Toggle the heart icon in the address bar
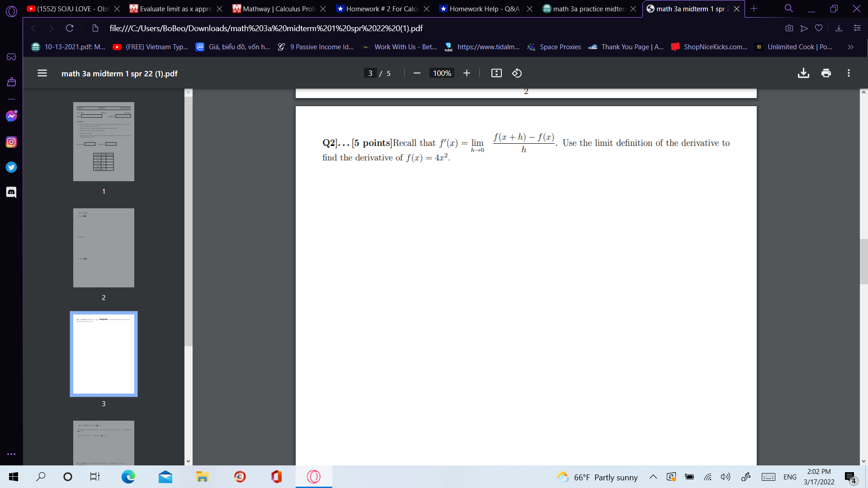 click(818, 28)
